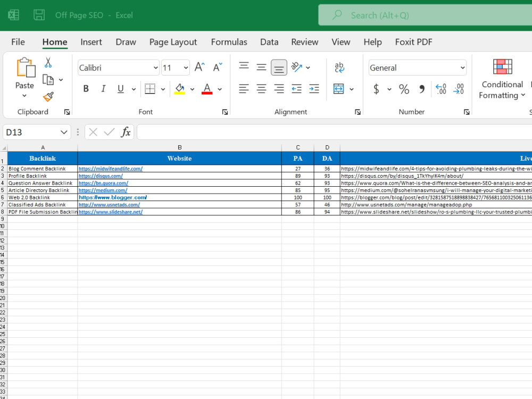Expand Merge and Center options arrow
Viewport: 532px width, 399px height.
tap(352, 89)
